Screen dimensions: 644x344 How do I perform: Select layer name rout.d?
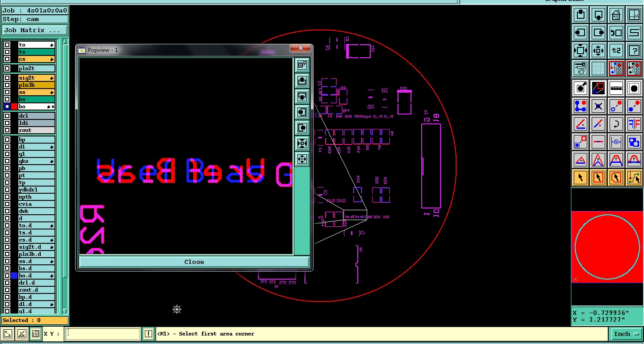point(36,290)
